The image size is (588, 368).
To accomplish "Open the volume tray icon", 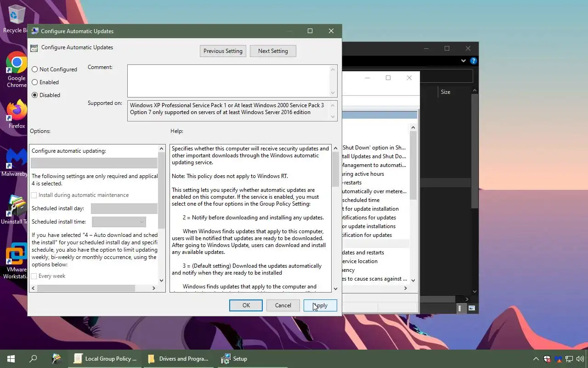I will tap(580, 359).
